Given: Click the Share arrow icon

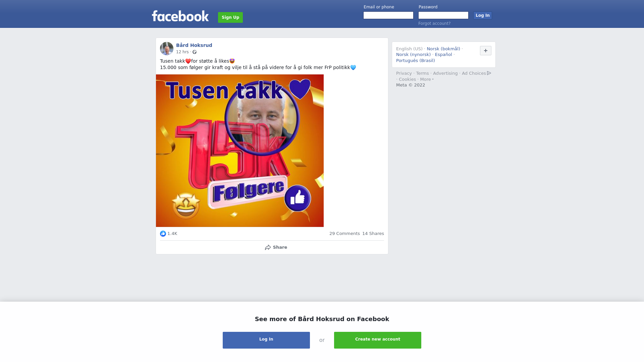Looking at the screenshot, I should [x=268, y=247].
